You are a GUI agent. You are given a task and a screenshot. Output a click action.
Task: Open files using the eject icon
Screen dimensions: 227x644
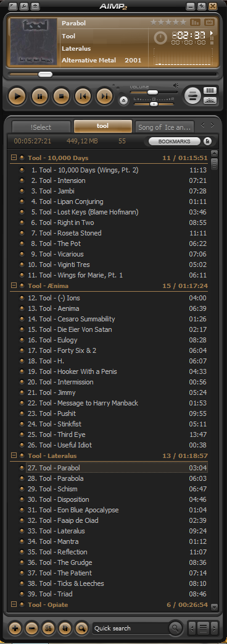(124, 100)
